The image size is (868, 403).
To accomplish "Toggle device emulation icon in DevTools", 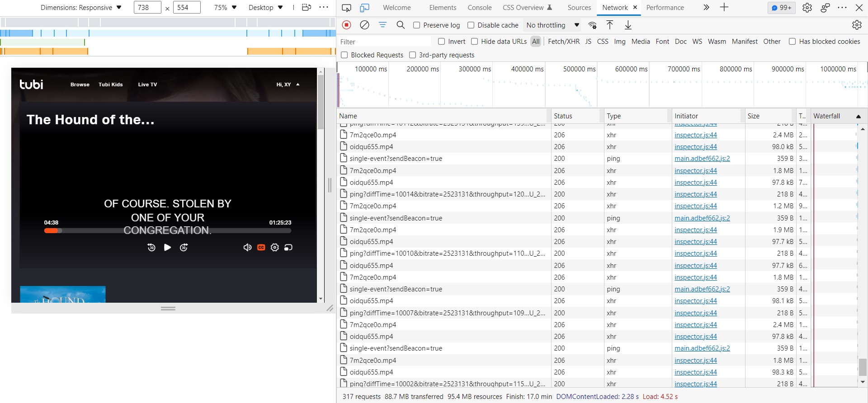I will [364, 8].
